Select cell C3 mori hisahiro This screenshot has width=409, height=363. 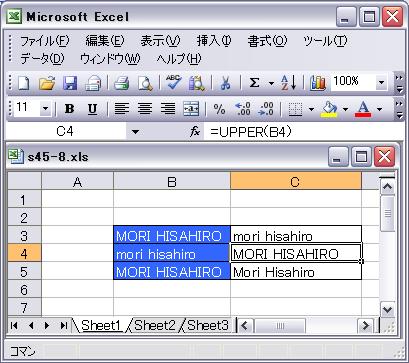click(x=296, y=235)
